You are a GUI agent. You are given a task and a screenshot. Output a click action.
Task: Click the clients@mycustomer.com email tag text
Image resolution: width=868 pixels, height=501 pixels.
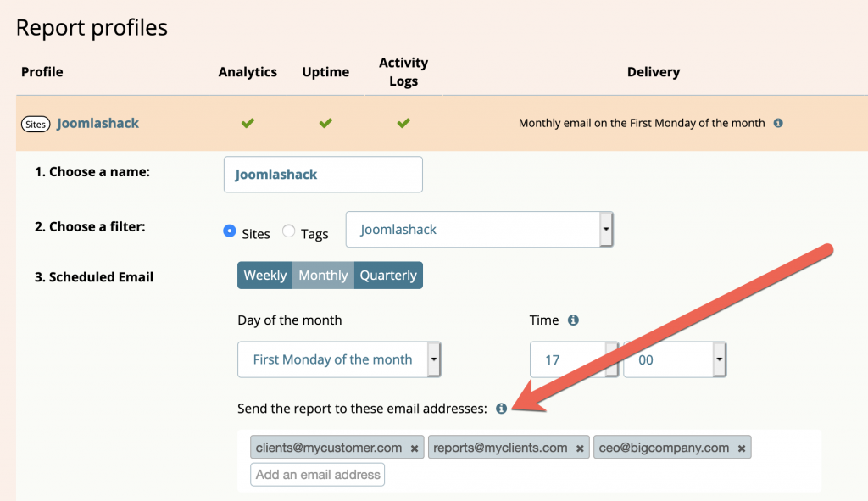[329, 448]
